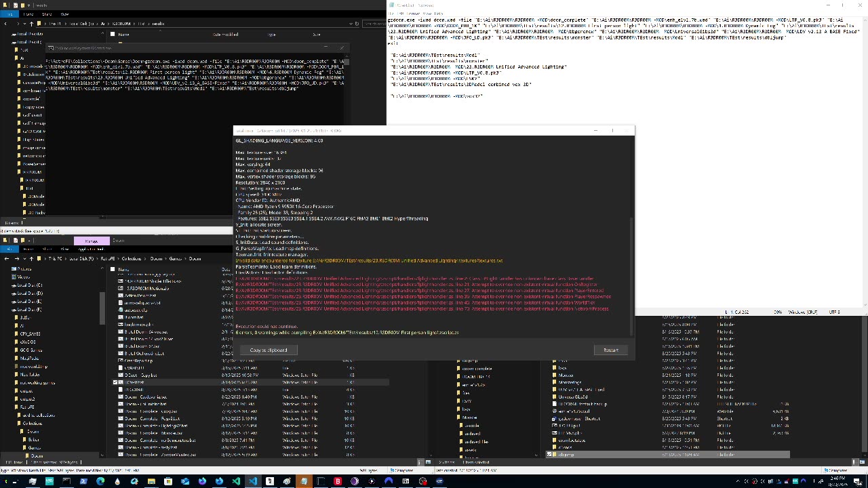The width and height of the screenshot is (868, 488).
Task: Click the Doom window folder tree scrollbar
Action: [x=102, y=308]
